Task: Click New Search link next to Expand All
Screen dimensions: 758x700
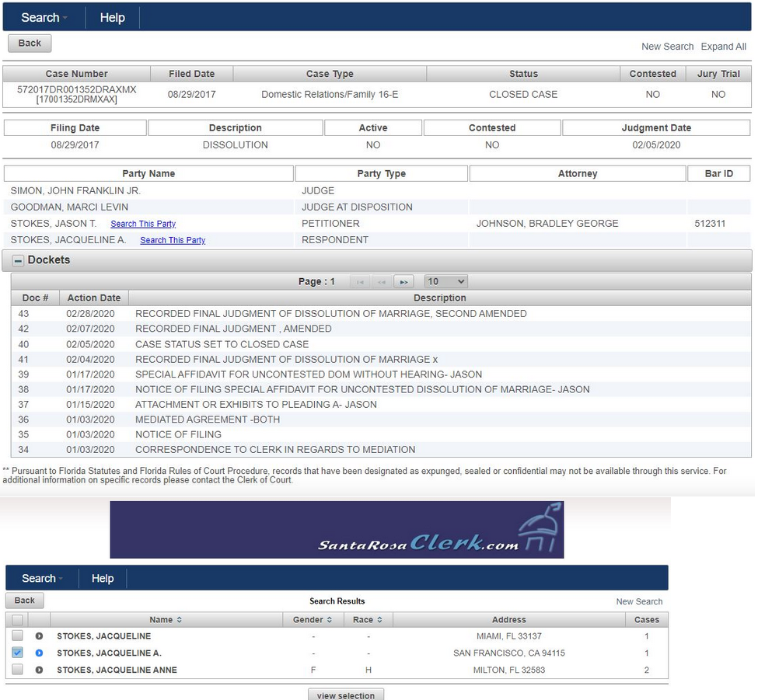Action: 667,47
